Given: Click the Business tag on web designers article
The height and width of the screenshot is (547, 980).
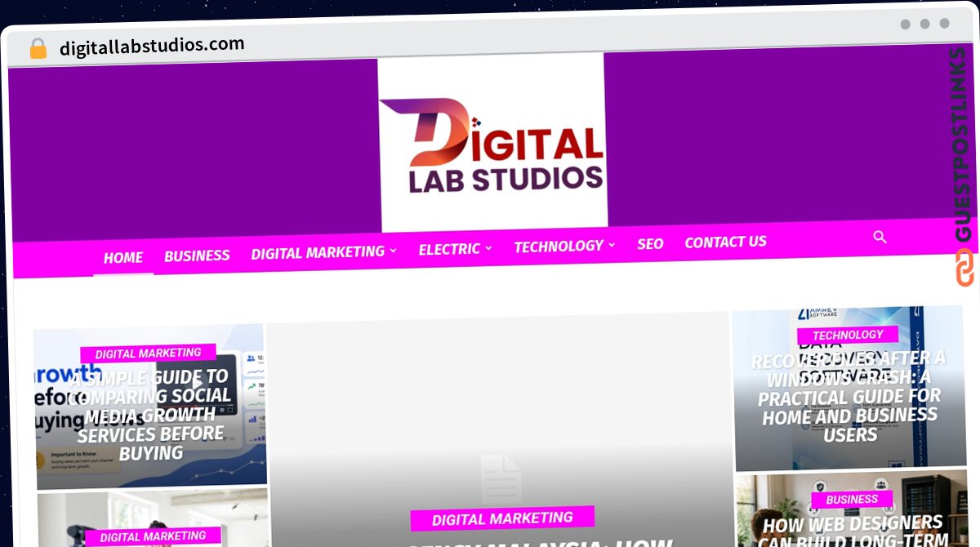Looking at the screenshot, I should (x=852, y=500).
